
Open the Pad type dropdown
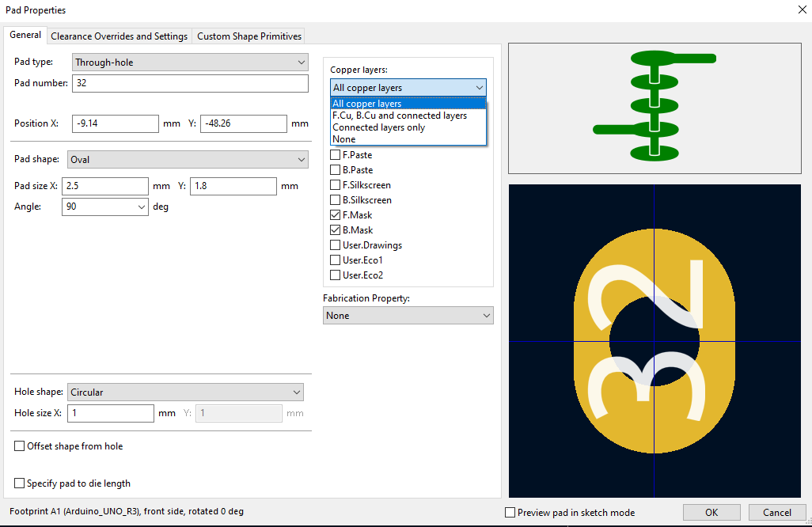(190, 63)
